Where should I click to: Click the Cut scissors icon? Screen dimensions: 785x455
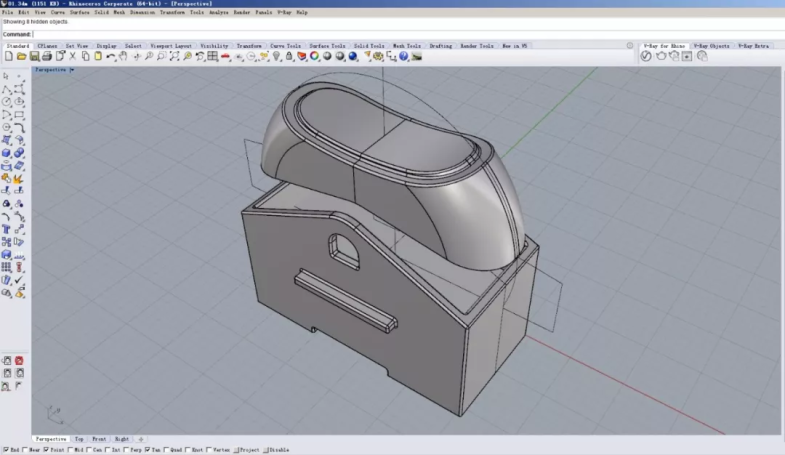[72, 57]
